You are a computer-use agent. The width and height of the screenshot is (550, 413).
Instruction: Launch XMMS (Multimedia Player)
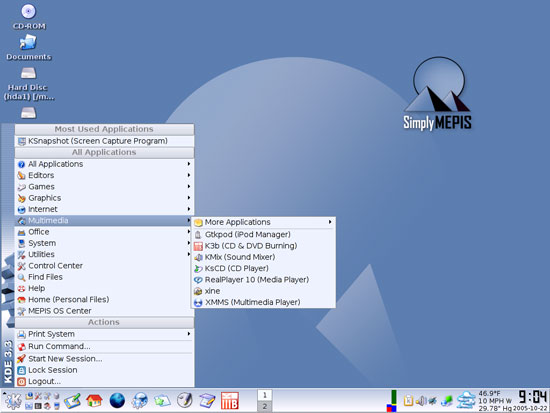(263, 302)
